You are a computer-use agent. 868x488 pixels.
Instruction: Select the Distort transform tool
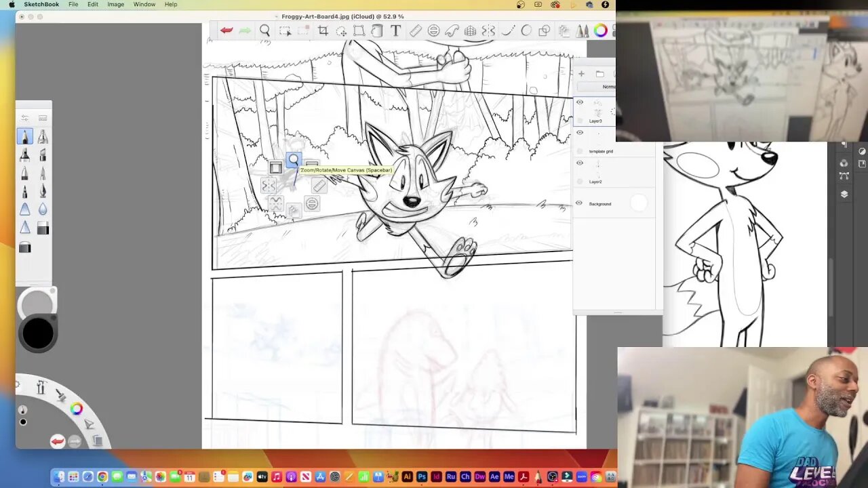359,30
